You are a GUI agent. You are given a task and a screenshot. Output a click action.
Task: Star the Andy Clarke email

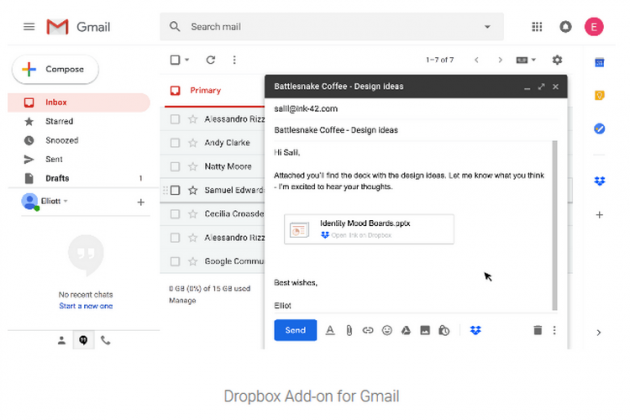click(x=193, y=143)
